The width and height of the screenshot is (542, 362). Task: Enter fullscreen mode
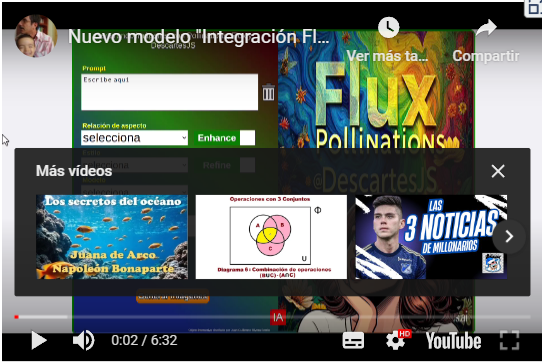[510, 340]
